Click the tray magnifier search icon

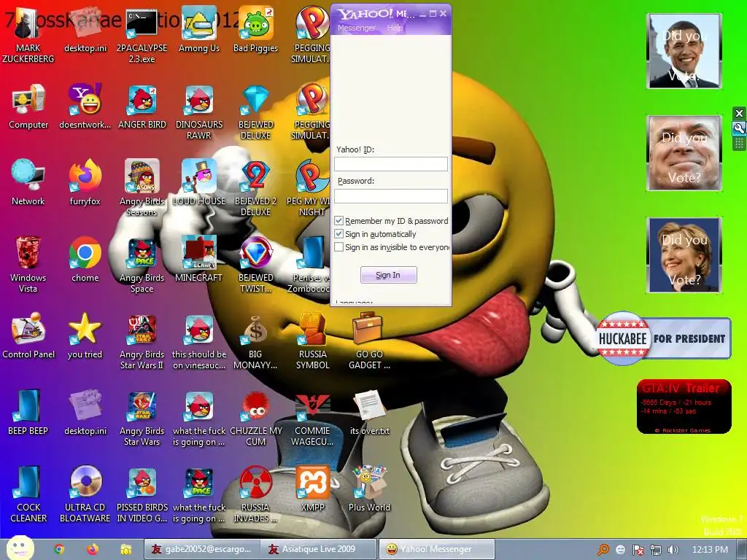(x=603, y=550)
